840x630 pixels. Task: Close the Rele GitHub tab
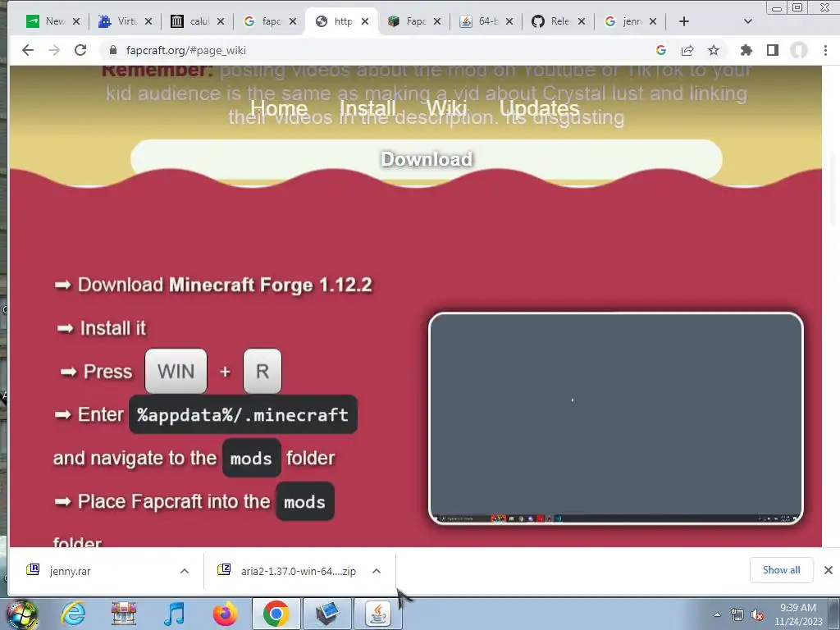[x=582, y=21]
